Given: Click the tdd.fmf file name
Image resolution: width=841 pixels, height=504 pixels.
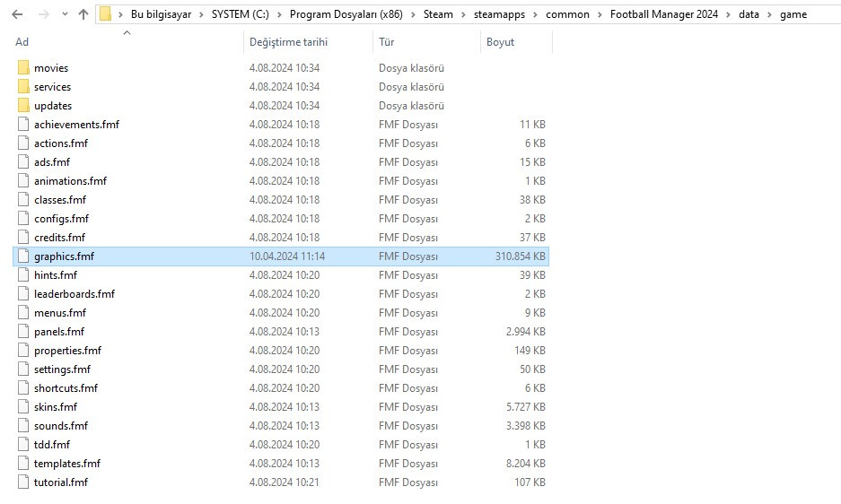Looking at the screenshot, I should (x=52, y=445).
